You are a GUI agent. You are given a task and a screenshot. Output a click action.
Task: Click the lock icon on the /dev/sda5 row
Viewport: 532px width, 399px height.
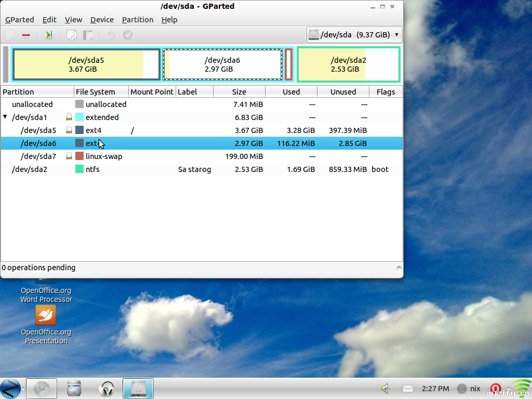(x=69, y=130)
